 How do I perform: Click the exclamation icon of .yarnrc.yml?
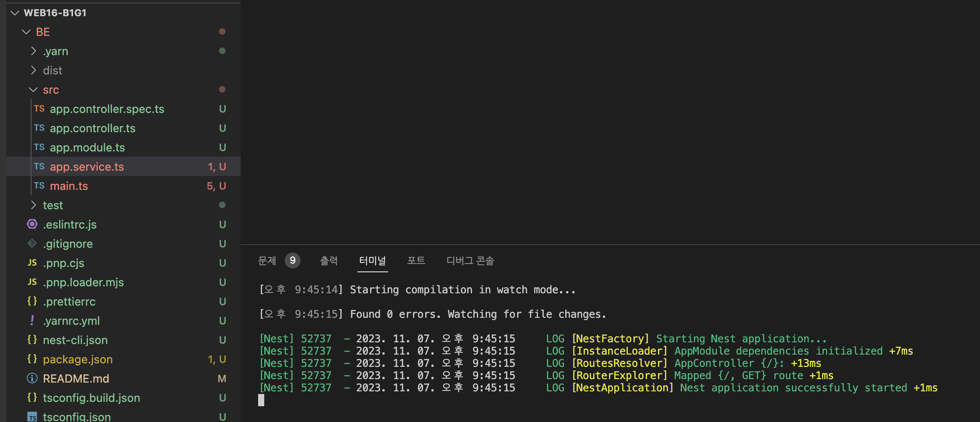click(x=32, y=320)
